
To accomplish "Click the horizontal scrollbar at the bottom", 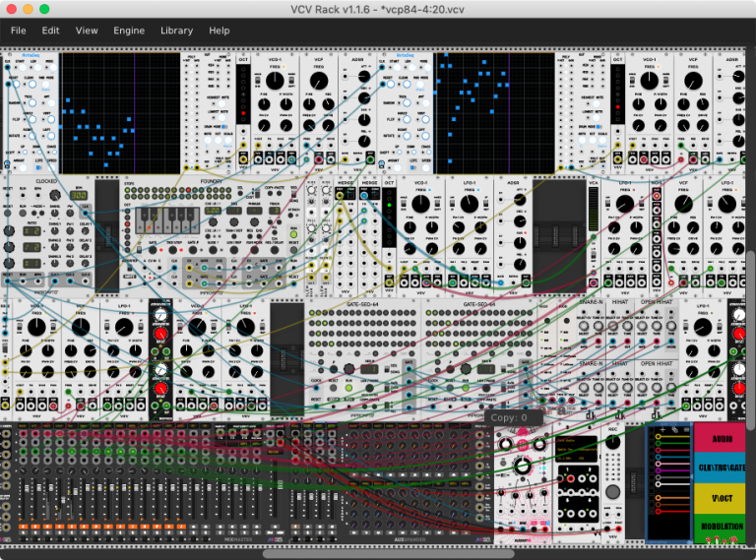I will pos(388,553).
